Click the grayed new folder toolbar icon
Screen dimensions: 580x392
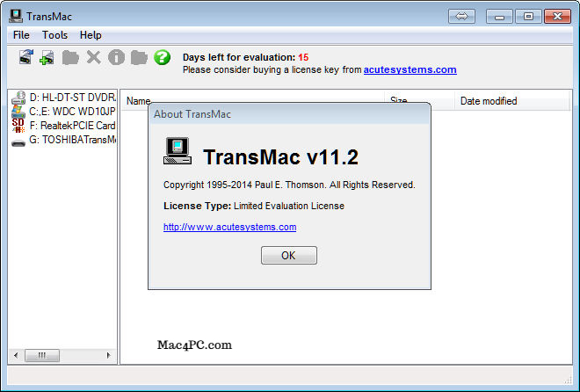[x=70, y=58]
